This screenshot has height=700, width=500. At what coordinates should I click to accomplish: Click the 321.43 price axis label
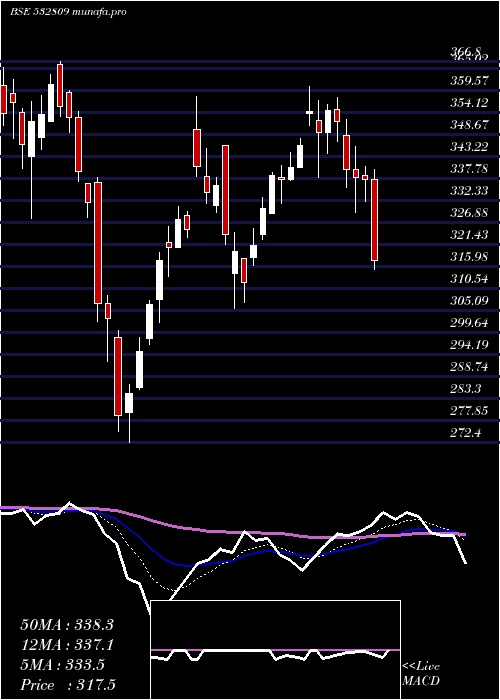click(468, 234)
